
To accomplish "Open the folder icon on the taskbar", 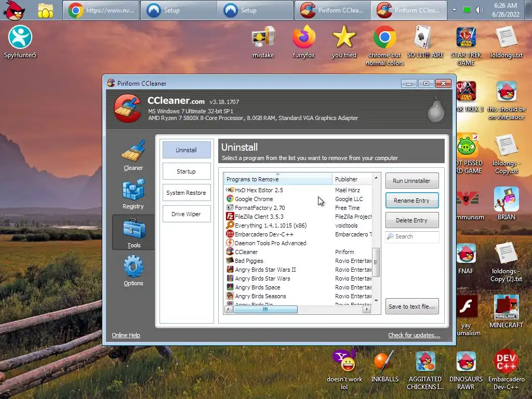I will pos(46,10).
